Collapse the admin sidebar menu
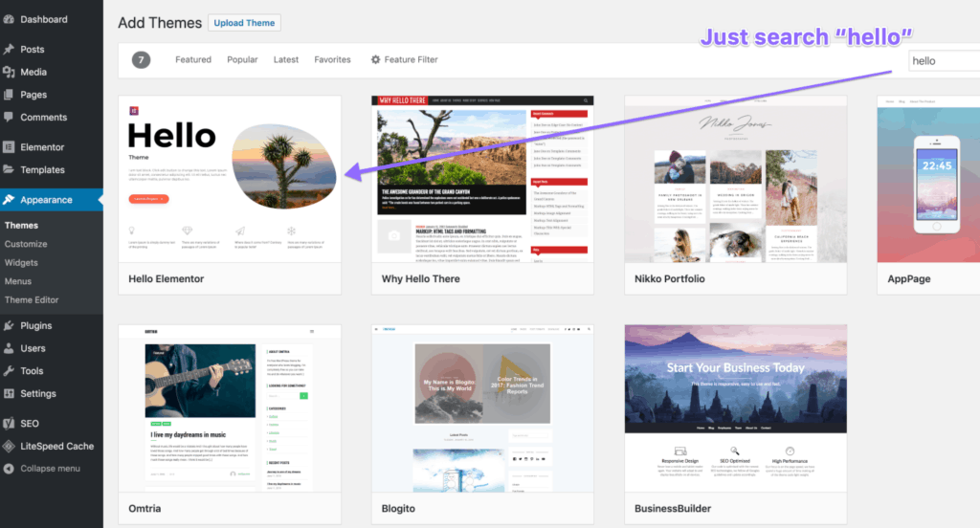980x528 pixels. pos(52,468)
